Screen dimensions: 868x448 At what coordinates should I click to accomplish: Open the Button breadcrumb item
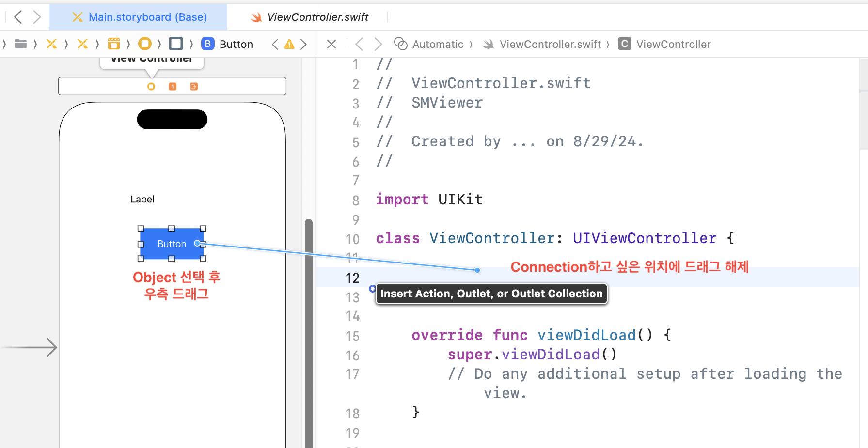pyautogui.click(x=236, y=44)
